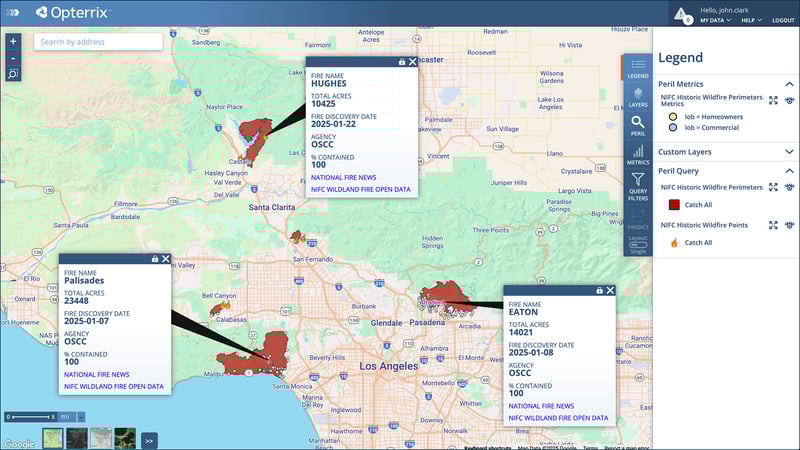Click the mi scale unit label
Image resolution: width=800 pixels, height=450 pixels.
coord(65,417)
